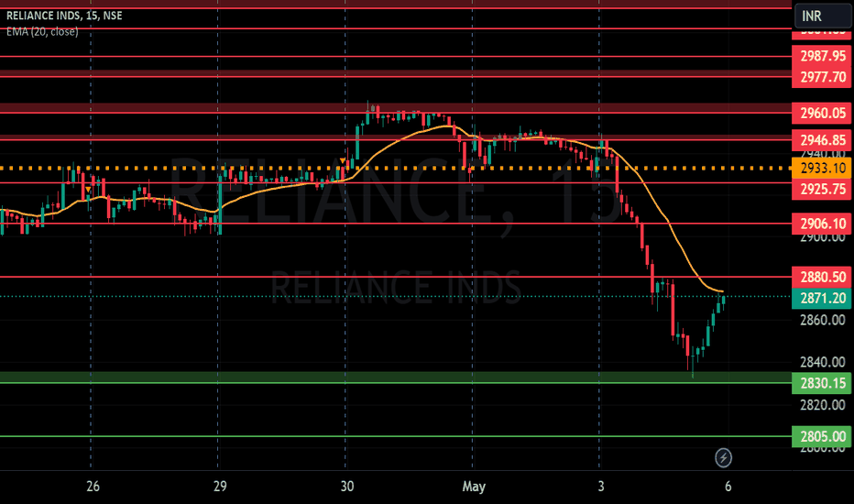Click the 2946.85 price label

[x=823, y=140]
